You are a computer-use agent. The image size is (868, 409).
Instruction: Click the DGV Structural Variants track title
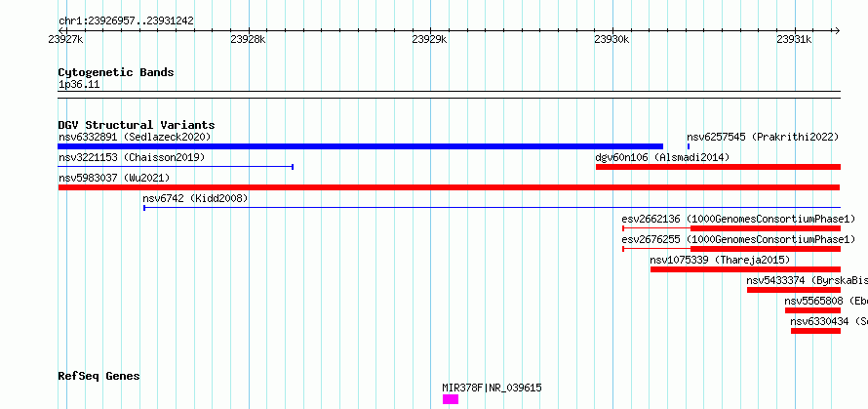[137, 125]
